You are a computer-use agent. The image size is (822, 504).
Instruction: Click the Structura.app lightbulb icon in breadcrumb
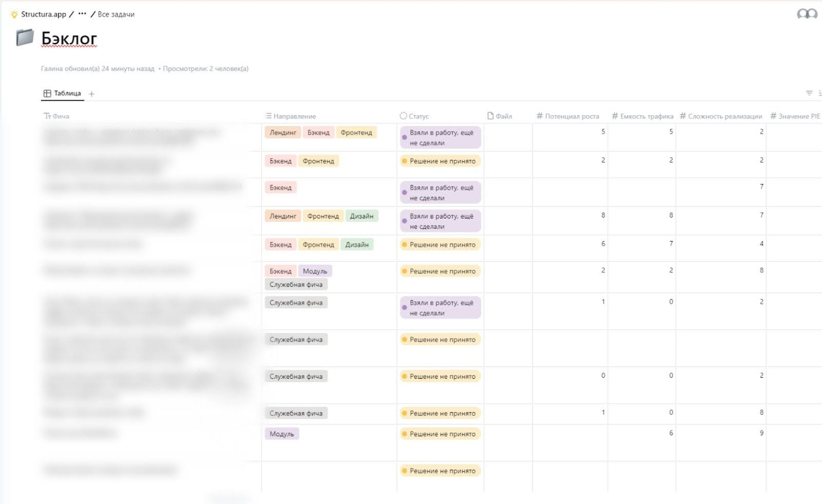14,14
